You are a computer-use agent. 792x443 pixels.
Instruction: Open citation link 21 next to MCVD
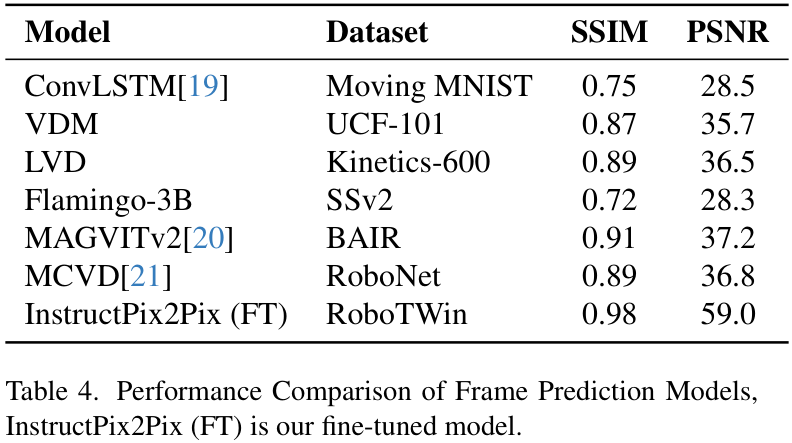(x=146, y=276)
